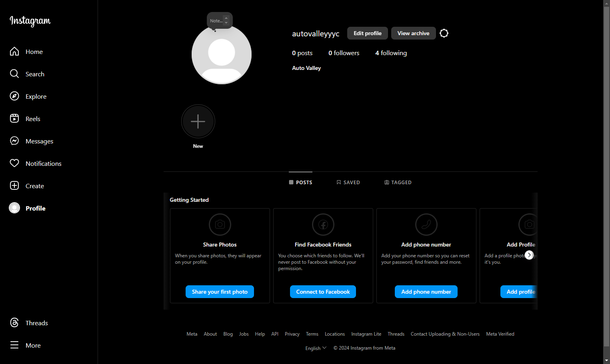Click Edit profile button

368,33
